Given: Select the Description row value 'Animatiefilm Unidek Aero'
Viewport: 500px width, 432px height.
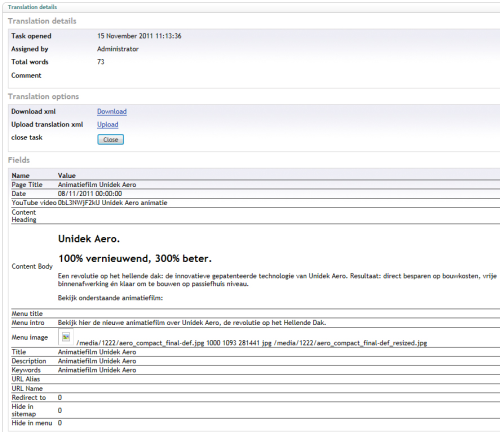Looking at the screenshot, I should tap(97, 361).
